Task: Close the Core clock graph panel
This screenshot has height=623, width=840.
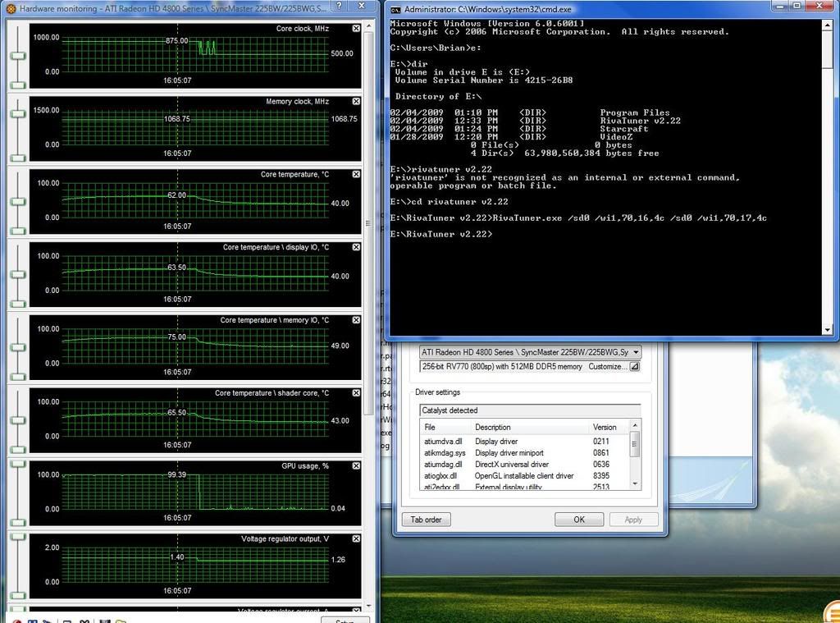Action: [x=356, y=29]
